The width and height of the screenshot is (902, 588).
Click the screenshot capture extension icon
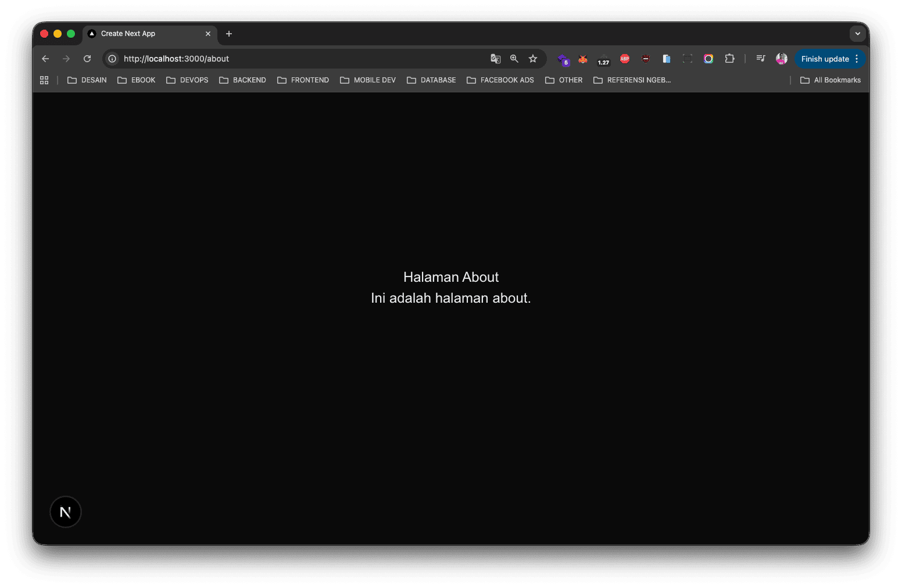[x=688, y=59]
